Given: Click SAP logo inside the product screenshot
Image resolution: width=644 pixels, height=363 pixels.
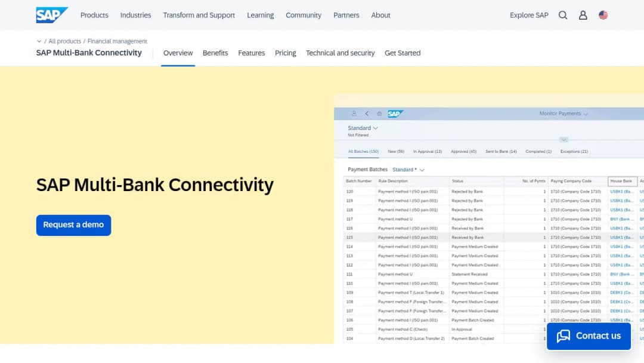Looking at the screenshot, I should click(x=395, y=114).
